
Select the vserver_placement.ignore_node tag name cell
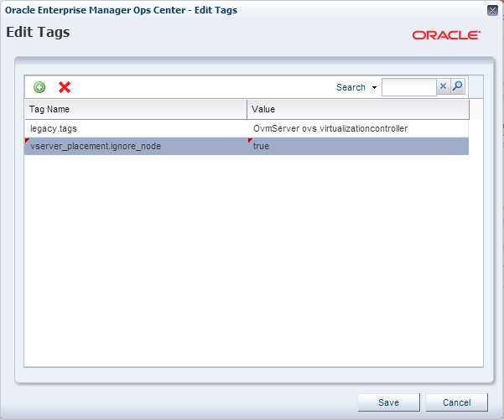[x=136, y=146]
